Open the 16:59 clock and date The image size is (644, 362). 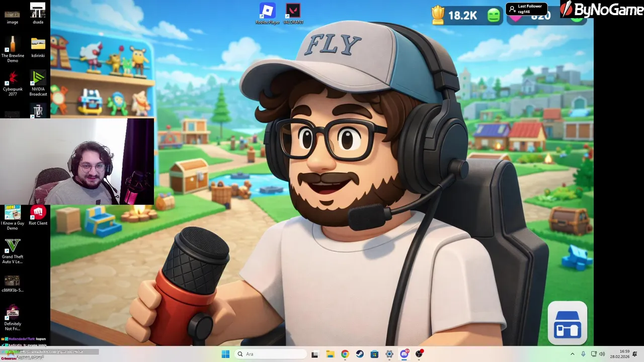tap(620, 354)
